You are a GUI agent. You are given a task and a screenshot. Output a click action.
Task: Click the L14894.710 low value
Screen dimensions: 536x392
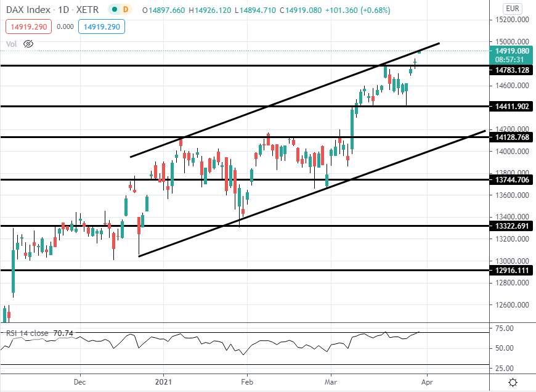coord(255,10)
